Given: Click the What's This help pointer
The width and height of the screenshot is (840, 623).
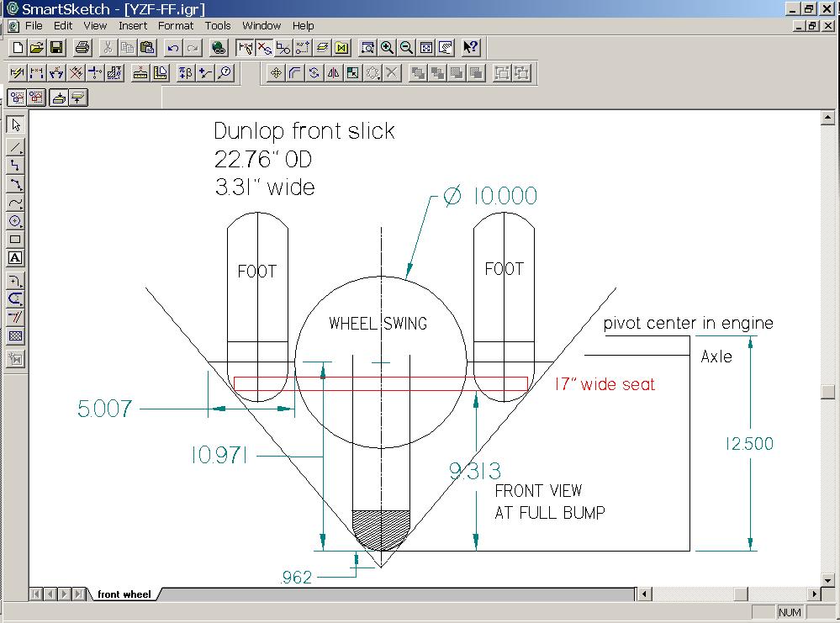Looking at the screenshot, I should 471,48.
